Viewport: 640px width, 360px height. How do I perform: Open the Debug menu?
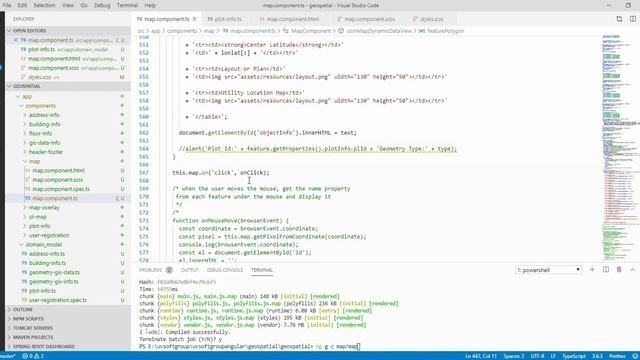click(102, 5)
